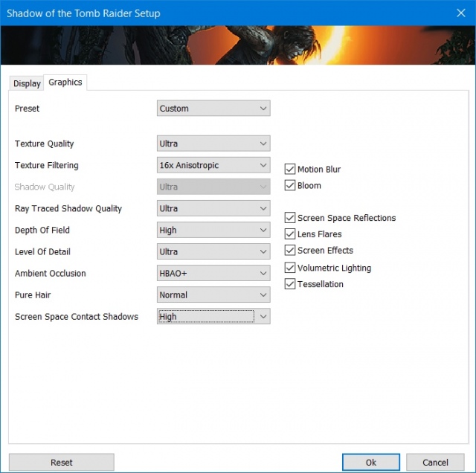Image resolution: width=476 pixels, height=473 pixels.
Task: Select the Graphics tab
Action: (65, 83)
